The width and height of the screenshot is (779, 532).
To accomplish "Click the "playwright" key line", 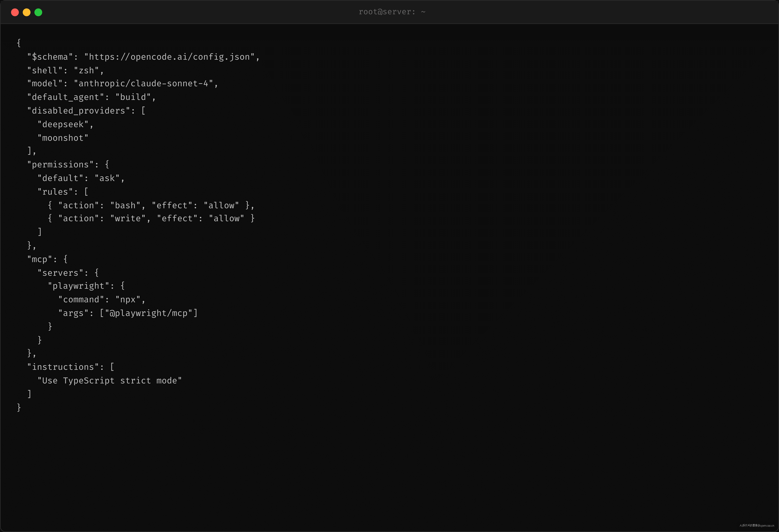I will pos(86,286).
